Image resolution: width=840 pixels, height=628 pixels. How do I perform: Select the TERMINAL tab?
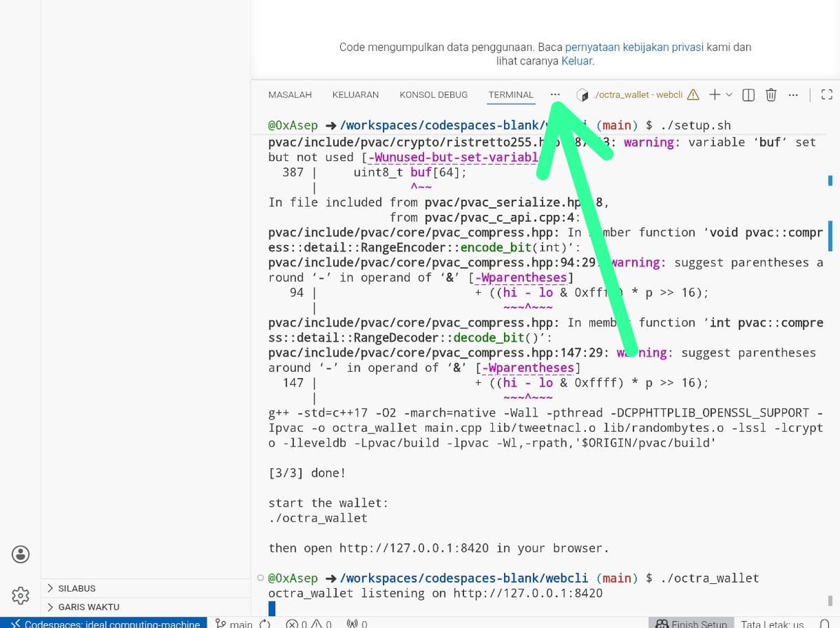(x=511, y=95)
